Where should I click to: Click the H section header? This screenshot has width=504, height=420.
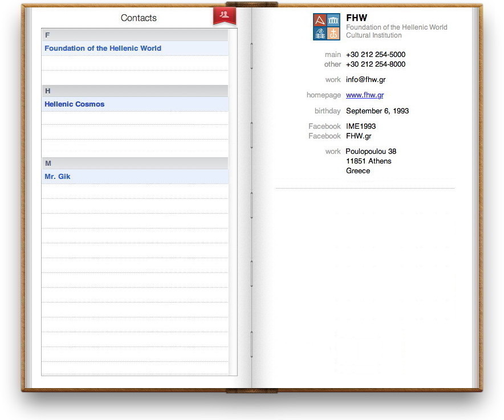(x=135, y=91)
